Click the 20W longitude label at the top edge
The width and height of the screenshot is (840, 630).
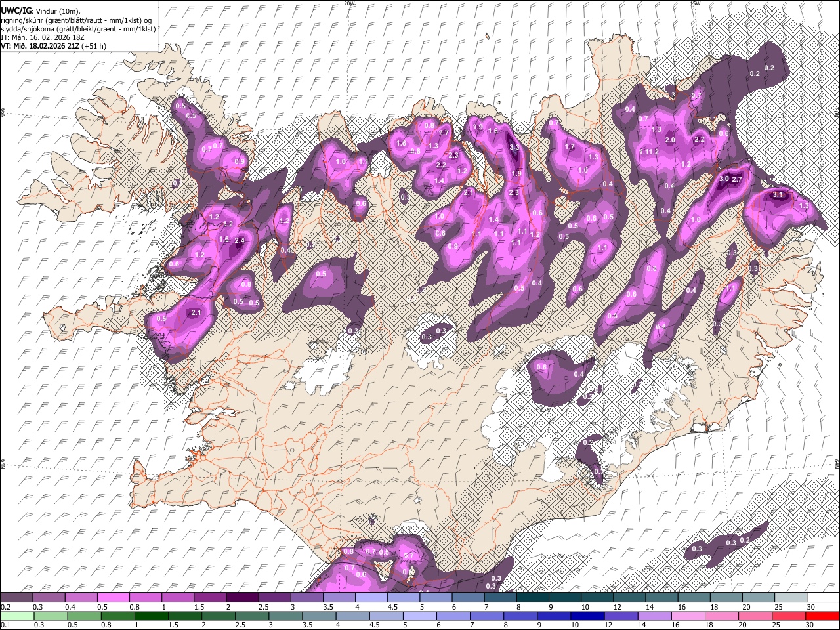click(x=350, y=3)
